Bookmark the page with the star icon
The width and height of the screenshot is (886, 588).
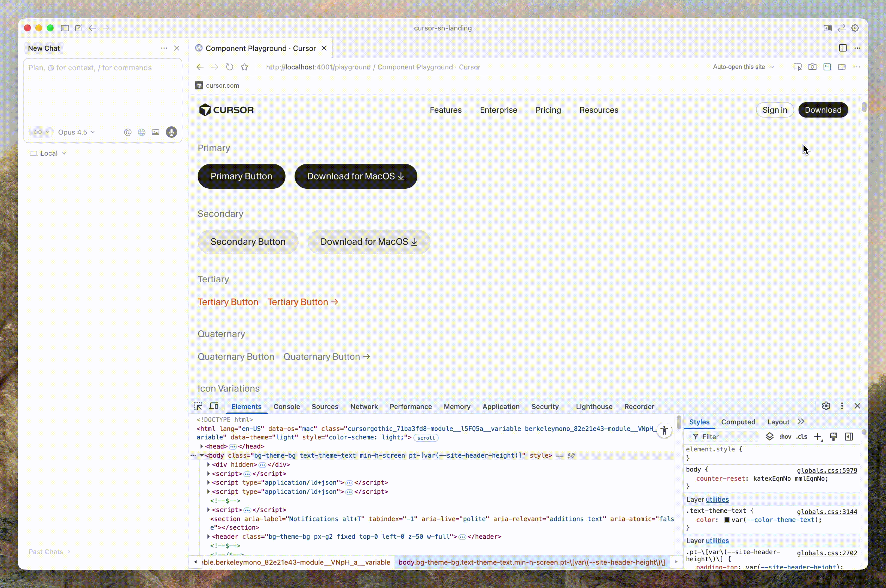[x=245, y=67]
